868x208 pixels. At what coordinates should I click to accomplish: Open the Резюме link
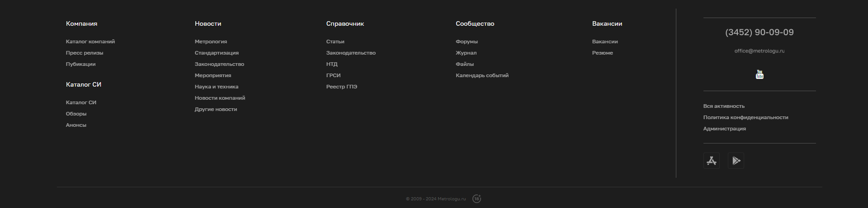tap(602, 53)
